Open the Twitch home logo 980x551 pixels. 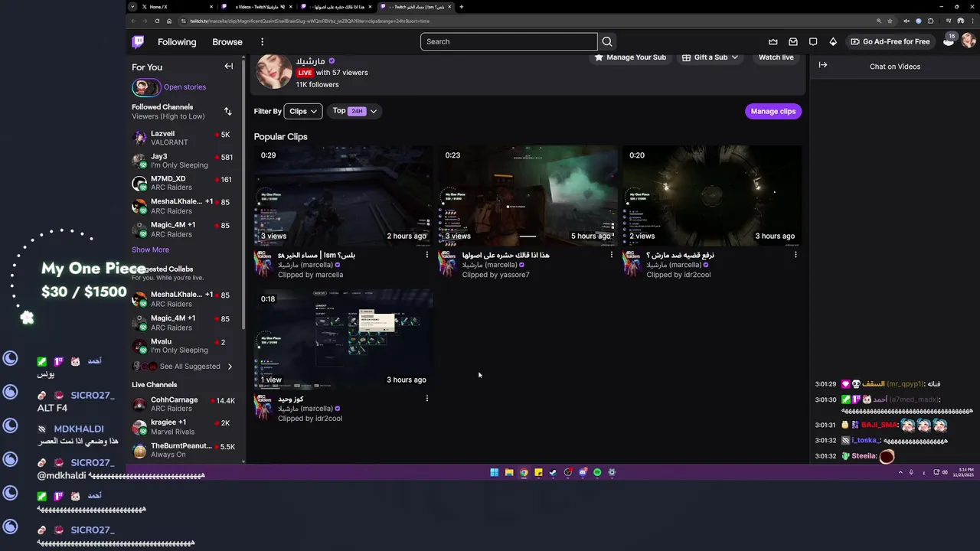coord(138,42)
